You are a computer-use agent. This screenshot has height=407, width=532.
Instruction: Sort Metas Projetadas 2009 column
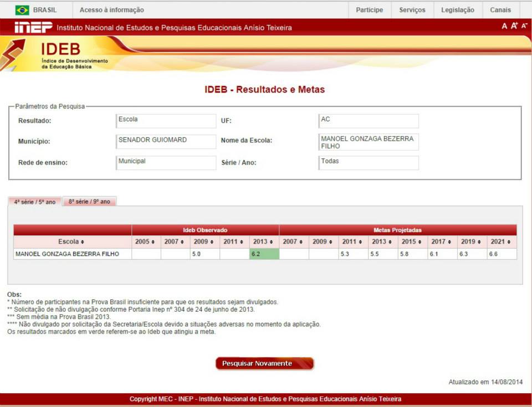click(330, 242)
